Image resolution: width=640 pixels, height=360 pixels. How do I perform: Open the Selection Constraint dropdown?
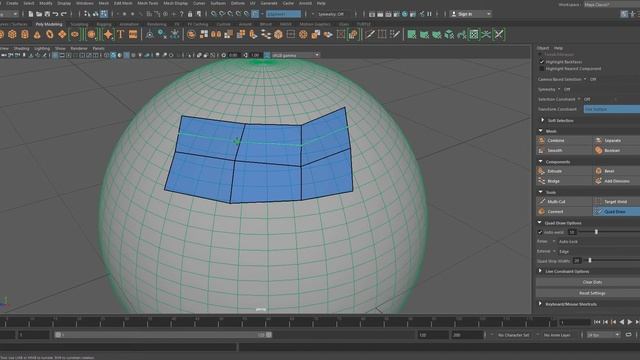(579, 99)
